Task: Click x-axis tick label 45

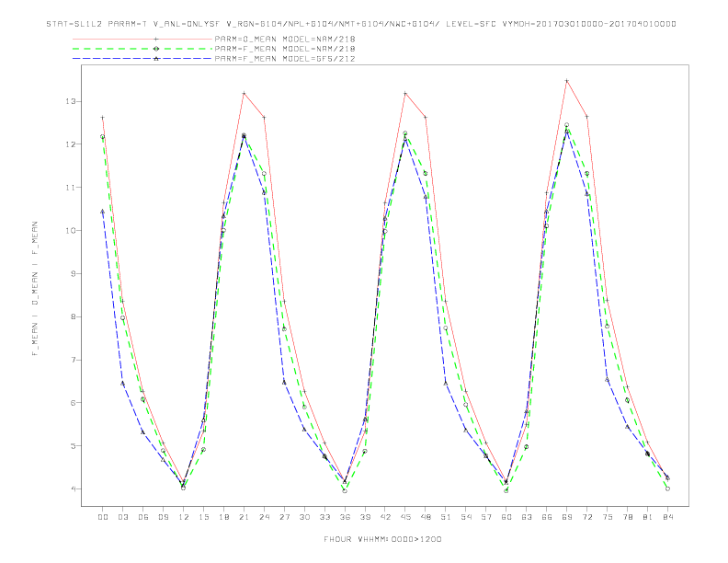Action: pyautogui.click(x=405, y=517)
